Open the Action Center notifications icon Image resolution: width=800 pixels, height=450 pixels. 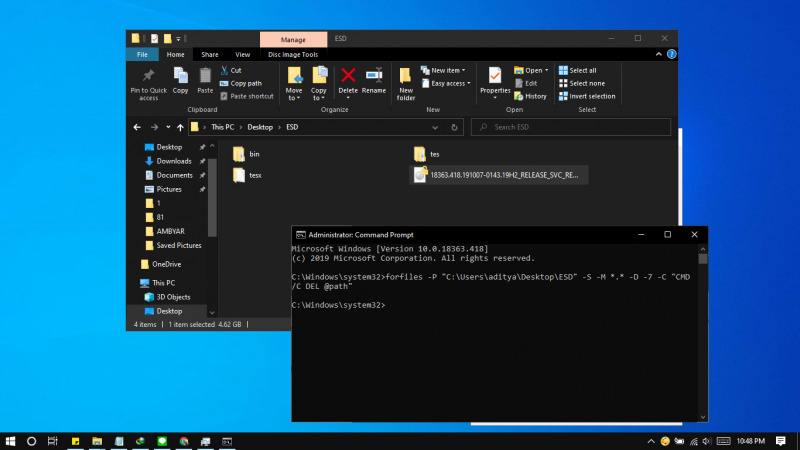(781, 441)
